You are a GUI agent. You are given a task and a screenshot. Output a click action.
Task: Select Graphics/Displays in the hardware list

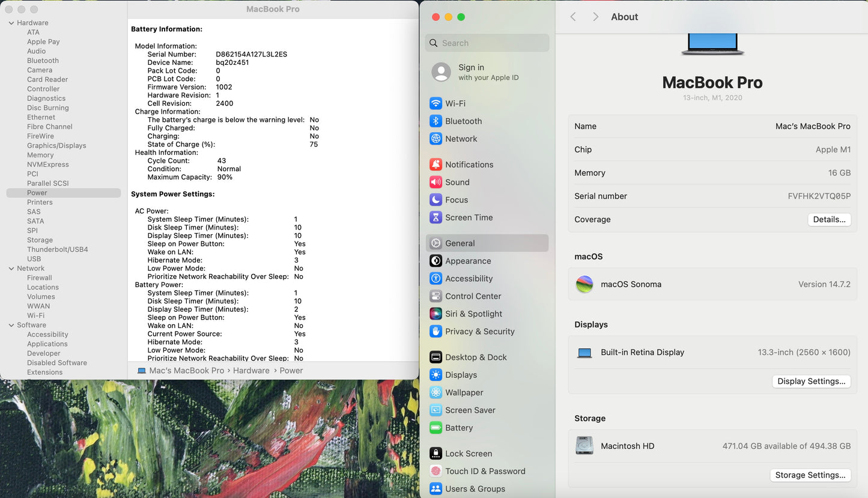point(56,145)
